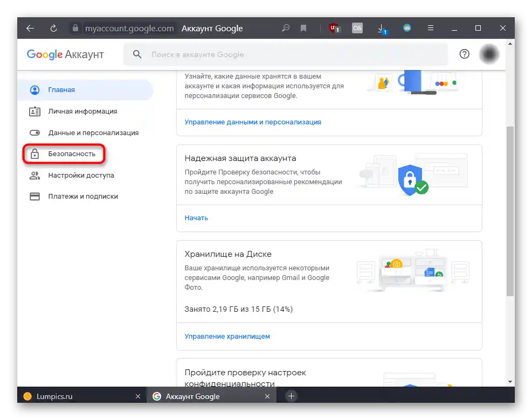Select Главная in the sidebar
This screenshot has width=532, height=420.
point(85,90)
